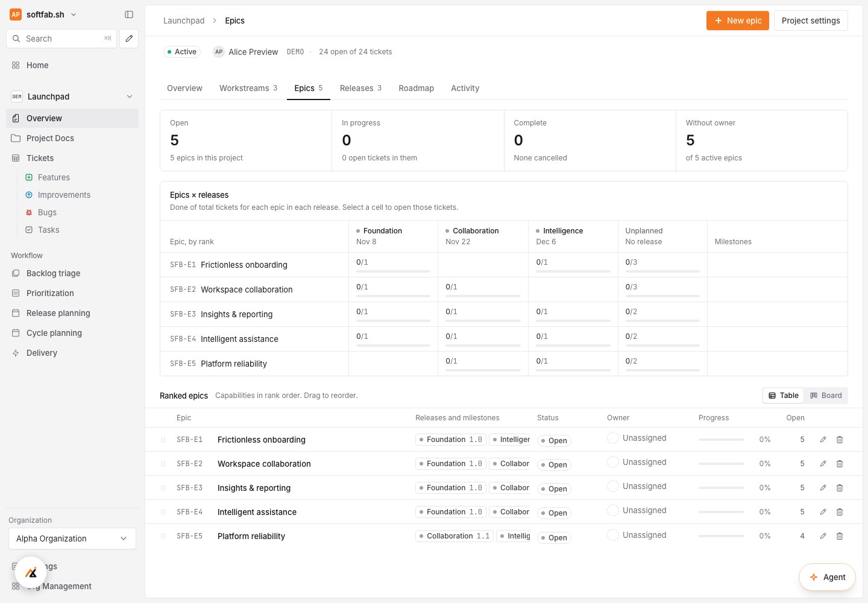This screenshot has width=868, height=603.
Task: Switch ranked epics to Table view
Action: tap(784, 396)
